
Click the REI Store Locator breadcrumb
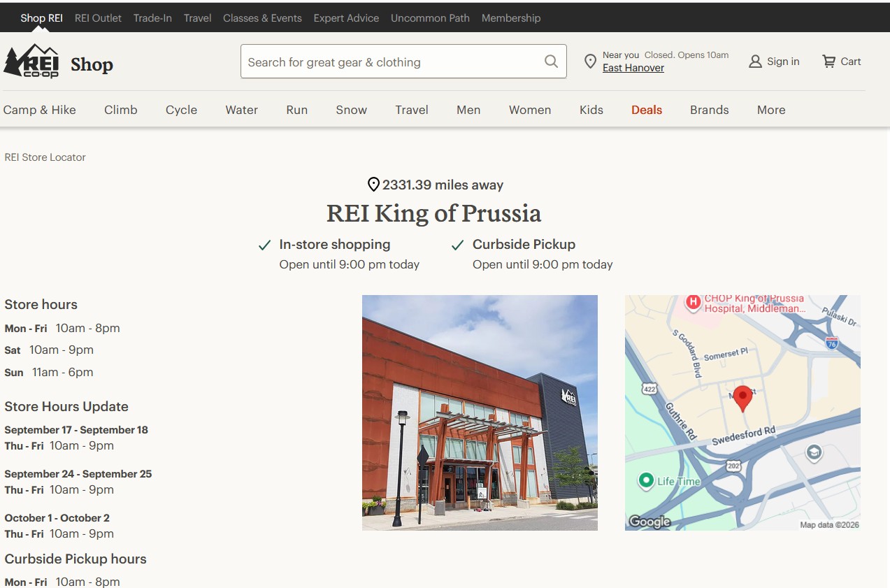click(45, 157)
